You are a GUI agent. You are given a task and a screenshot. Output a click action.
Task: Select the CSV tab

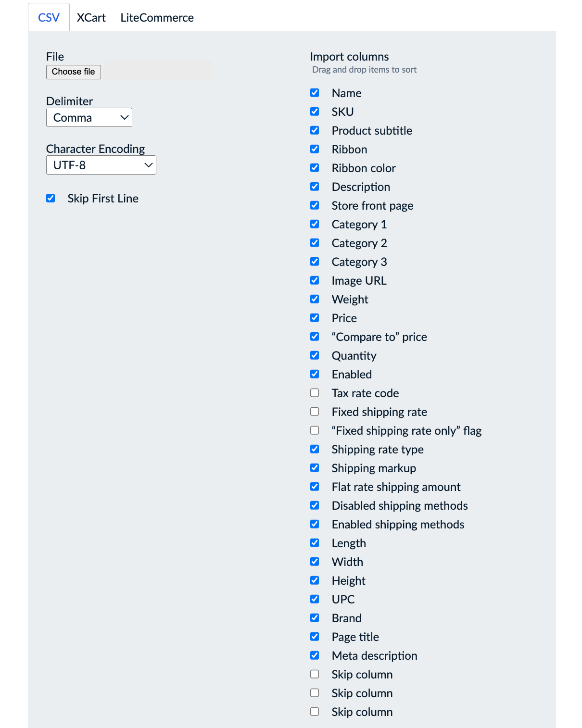coord(49,17)
